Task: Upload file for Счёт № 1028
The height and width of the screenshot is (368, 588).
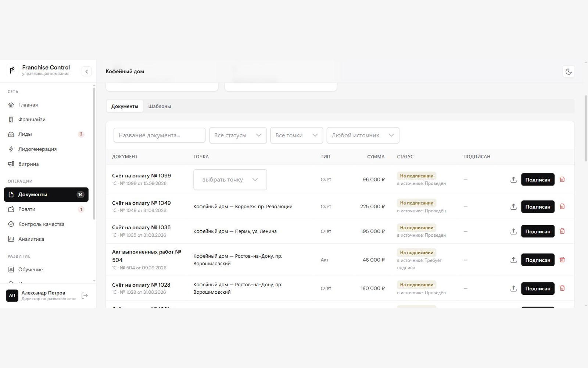Action: pos(513,289)
